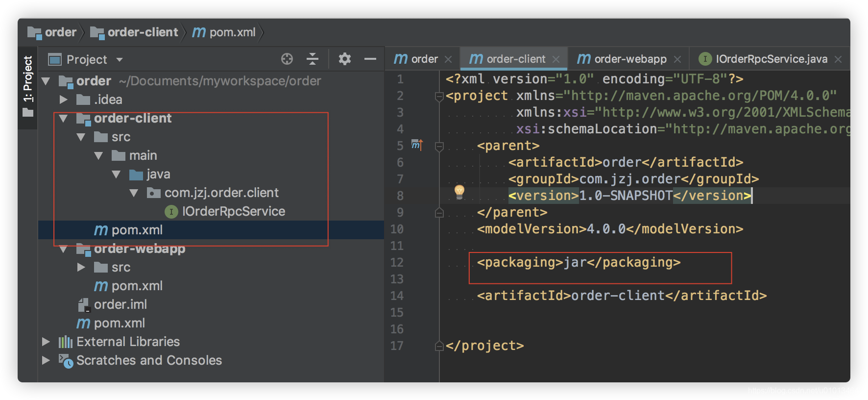The height and width of the screenshot is (400, 868).
Task: Select pom.xml under order-client in tree
Action: click(x=211, y=230)
